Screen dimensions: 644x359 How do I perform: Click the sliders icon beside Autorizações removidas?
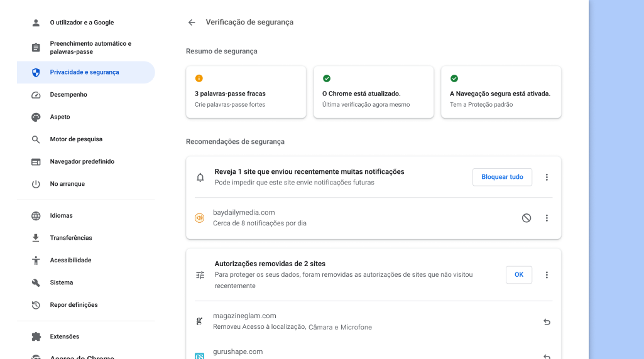tap(200, 276)
